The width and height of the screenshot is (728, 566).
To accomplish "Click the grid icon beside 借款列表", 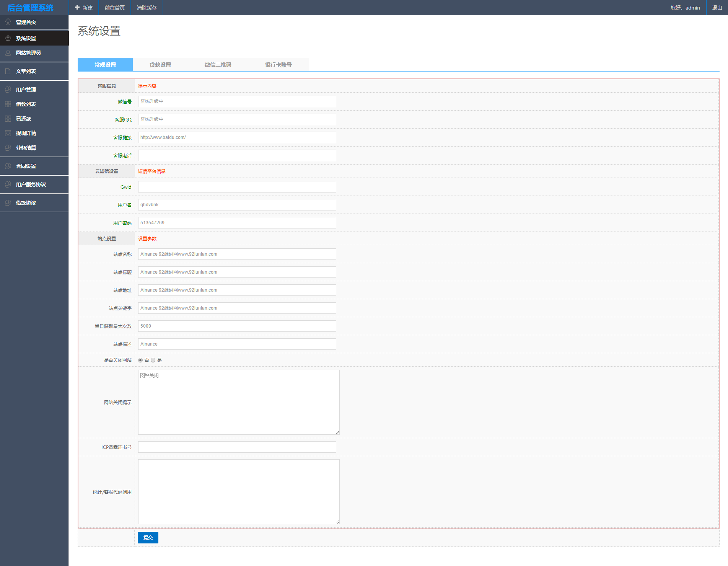I will click(8, 104).
